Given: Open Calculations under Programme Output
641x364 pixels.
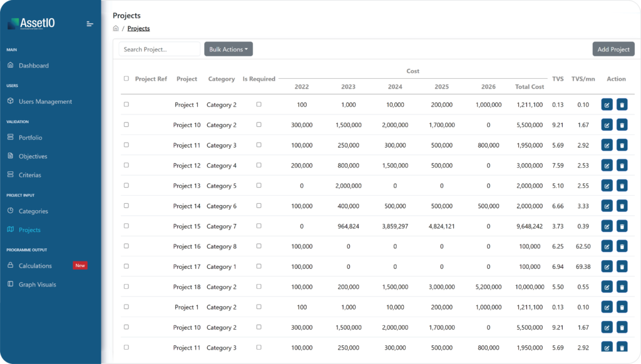Looking at the screenshot, I should tap(35, 266).
